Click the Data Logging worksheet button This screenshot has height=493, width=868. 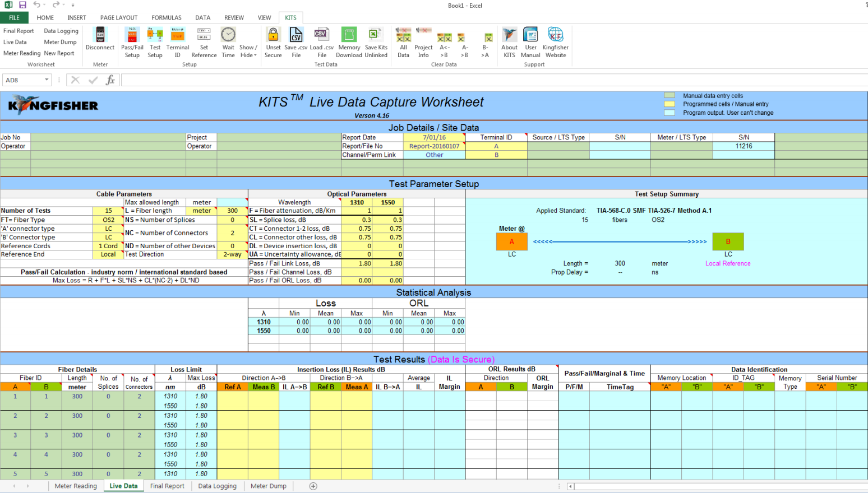pos(61,31)
